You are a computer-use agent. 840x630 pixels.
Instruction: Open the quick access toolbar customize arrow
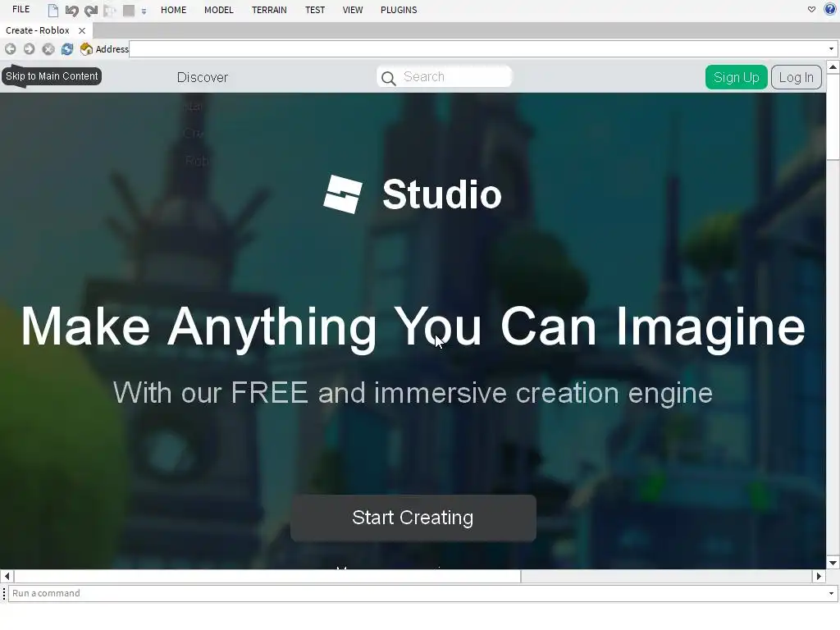click(x=144, y=11)
